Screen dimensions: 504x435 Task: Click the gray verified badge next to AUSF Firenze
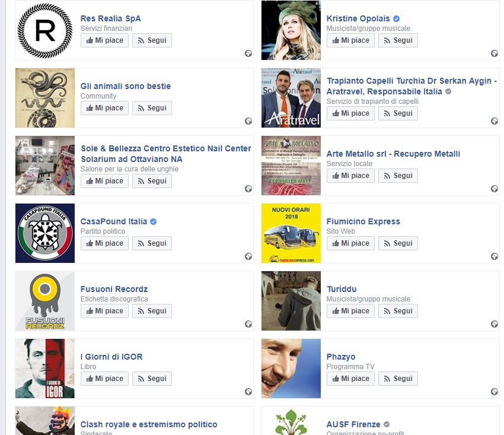(x=387, y=424)
